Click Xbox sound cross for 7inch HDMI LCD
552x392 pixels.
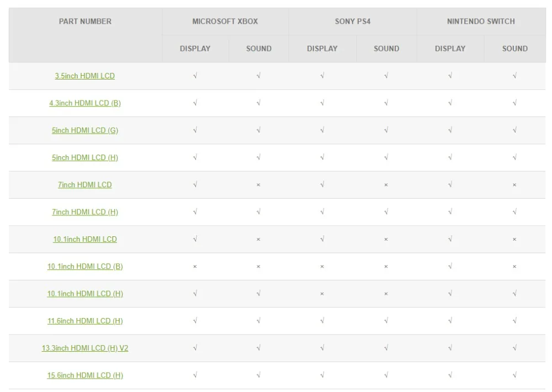click(258, 185)
